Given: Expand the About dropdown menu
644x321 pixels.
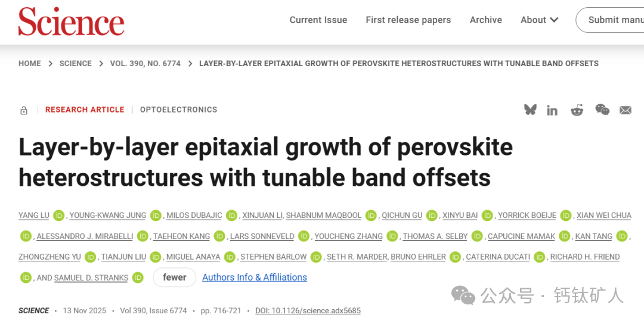Looking at the screenshot, I should [x=539, y=20].
